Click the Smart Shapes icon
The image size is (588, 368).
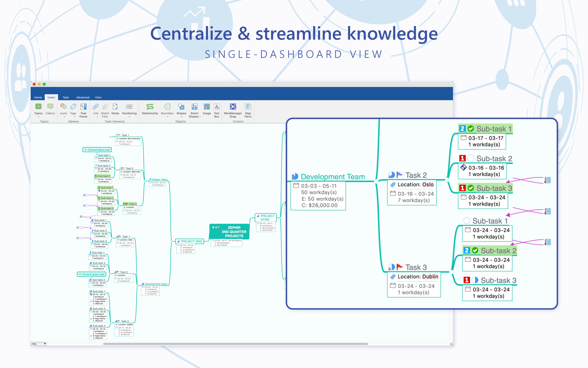[x=194, y=107]
